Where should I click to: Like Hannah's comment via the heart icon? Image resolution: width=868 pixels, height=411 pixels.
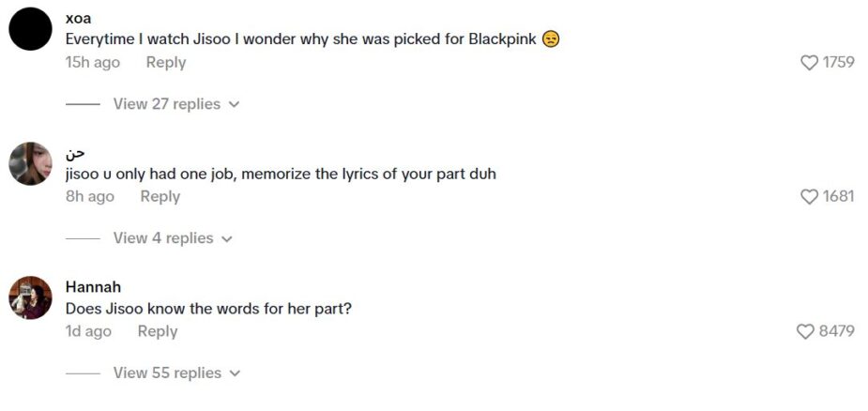(x=806, y=331)
